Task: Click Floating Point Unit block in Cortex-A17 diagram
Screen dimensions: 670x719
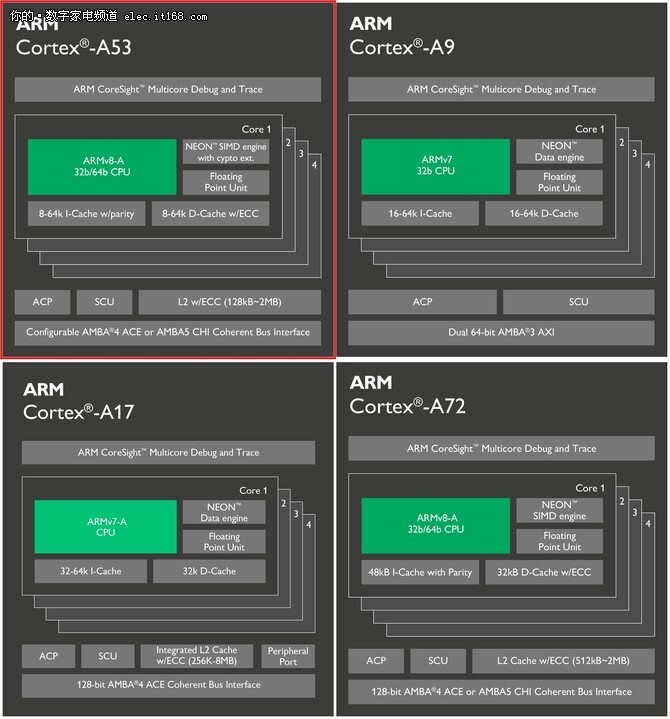Action: tap(224, 542)
